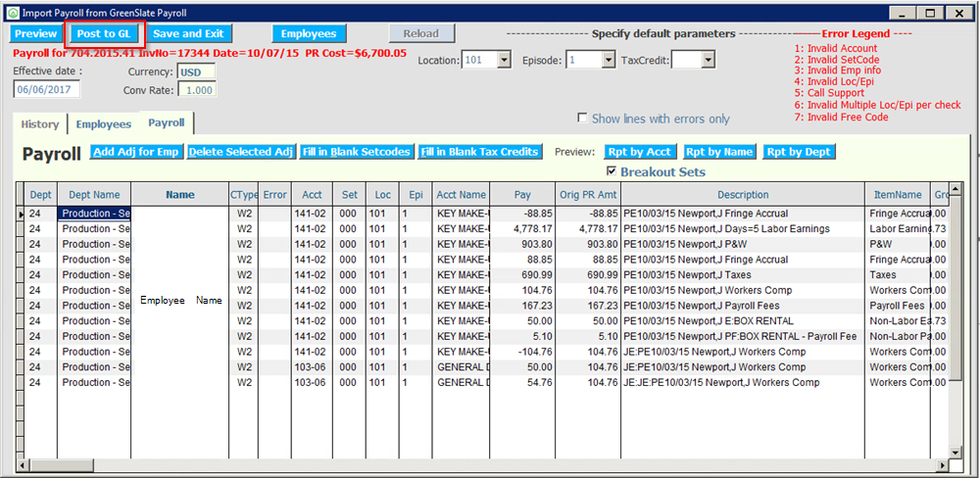Click the vertical scrollbar thumb
Image resolution: width=980 pixels, height=478 pixels.
(955, 288)
